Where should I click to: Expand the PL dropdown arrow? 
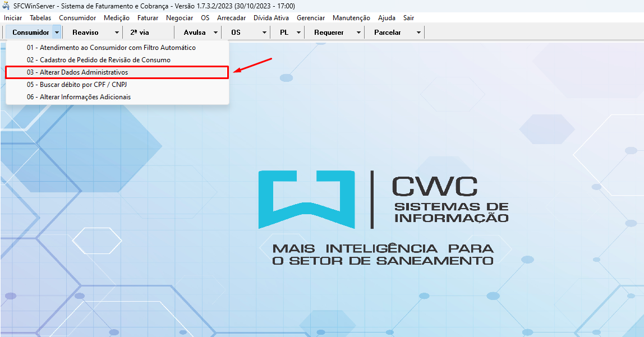298,33
